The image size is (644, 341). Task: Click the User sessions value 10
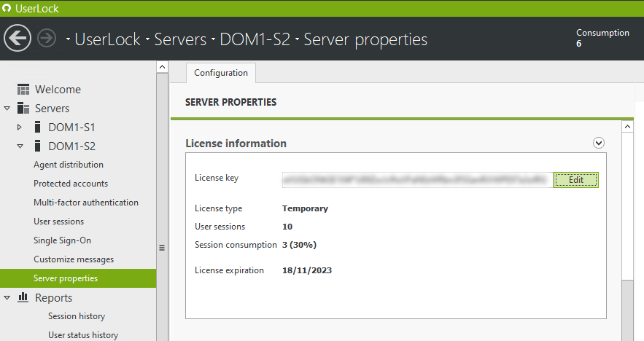click(x=287, y=227)
